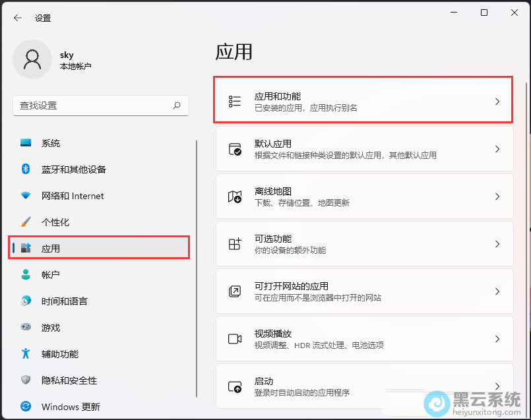Click the Windows 更新 icon in sidebar
531x420 pixels.
(x=24, y=407)
